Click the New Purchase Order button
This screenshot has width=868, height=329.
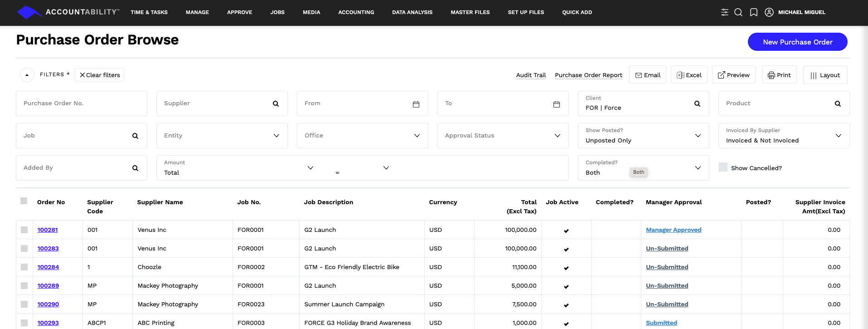click(797, 42)
